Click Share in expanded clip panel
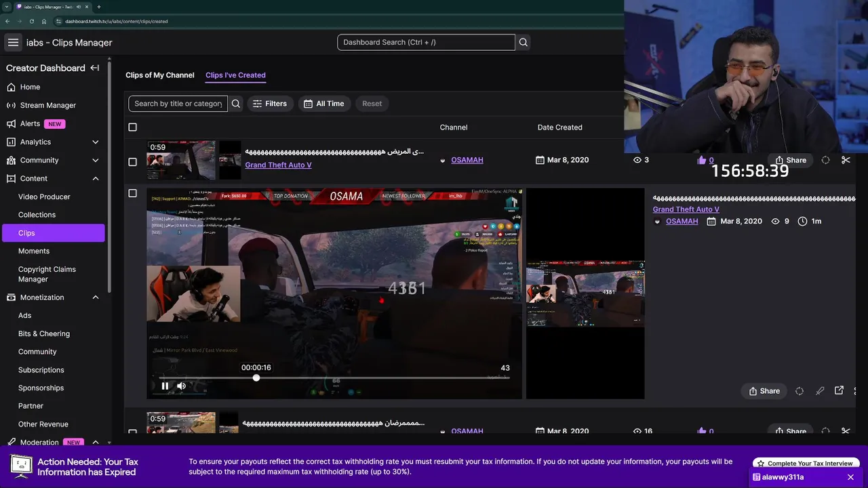 click(764, 391)
